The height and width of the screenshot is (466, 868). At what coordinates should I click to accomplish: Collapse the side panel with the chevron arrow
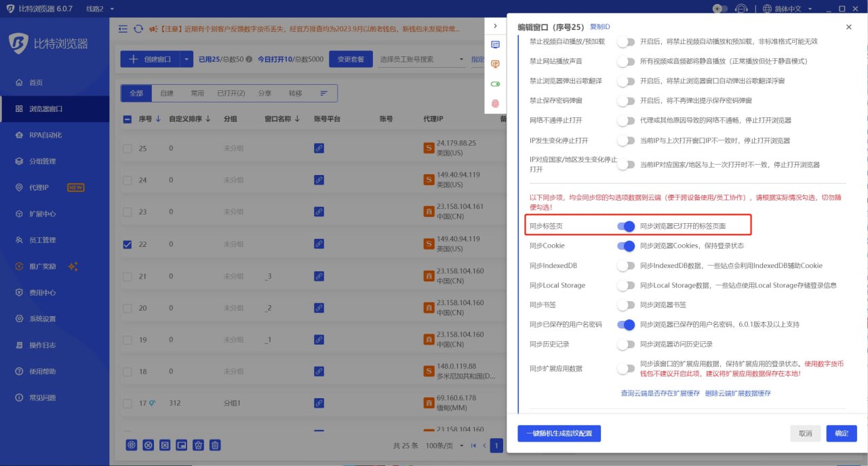495,26
